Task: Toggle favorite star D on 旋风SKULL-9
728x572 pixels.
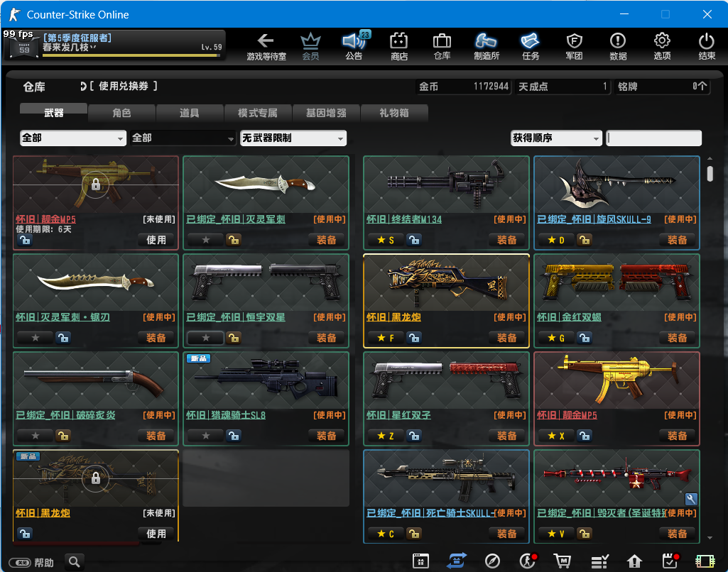Action: [x=556, y=240]
